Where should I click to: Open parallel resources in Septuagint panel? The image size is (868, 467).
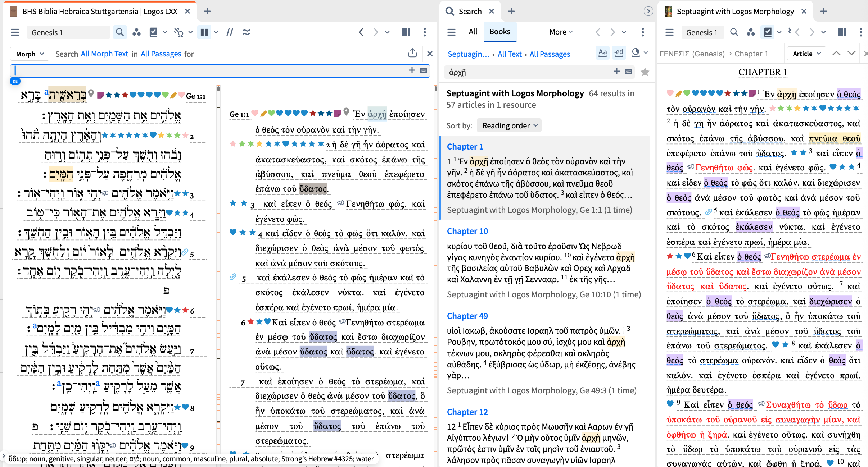pyautogui.click(x=751, y=32)
